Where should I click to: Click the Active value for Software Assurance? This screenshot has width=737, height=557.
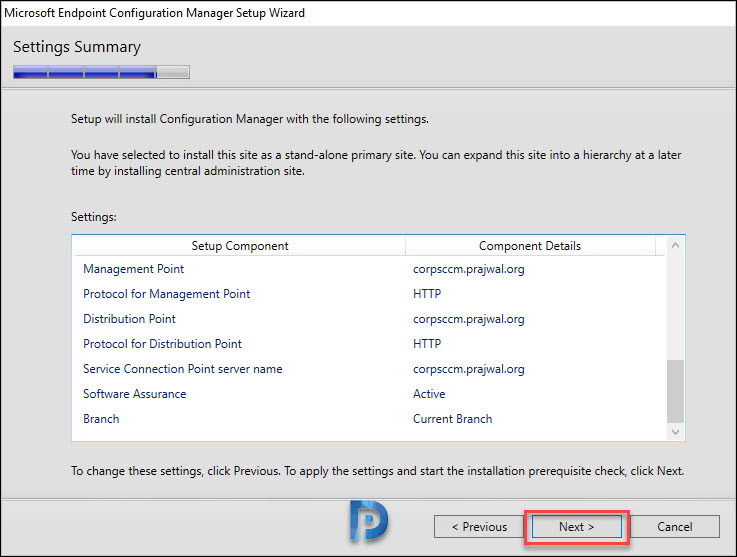(x=429, y=394)
